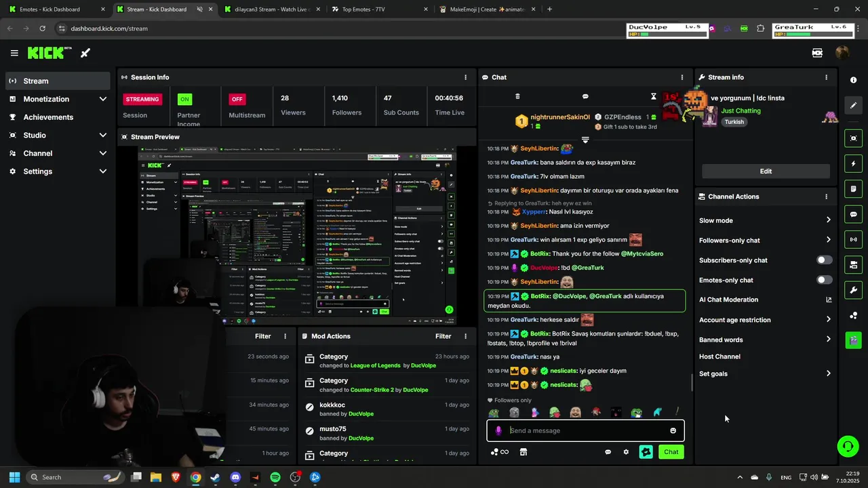Expand the Monetization menu

click(58, 99)
